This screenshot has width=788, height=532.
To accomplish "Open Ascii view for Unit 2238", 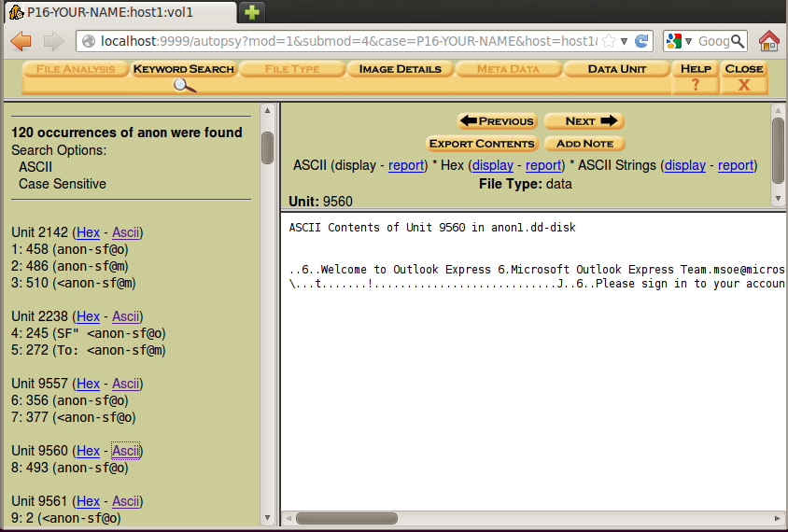I will [126, 316].
